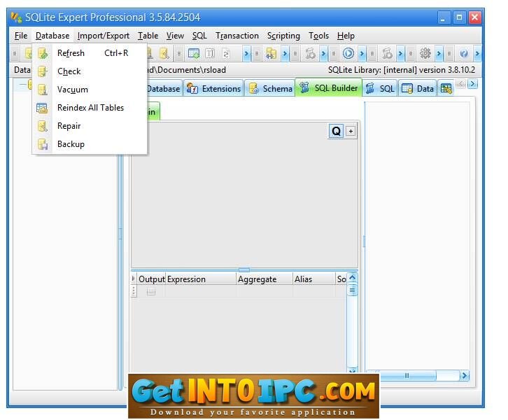Image resolution: width=508 pixels, height=420 pixels.
Task: Toggle the Output checkbox in the grid row
Action: (151, 292)
